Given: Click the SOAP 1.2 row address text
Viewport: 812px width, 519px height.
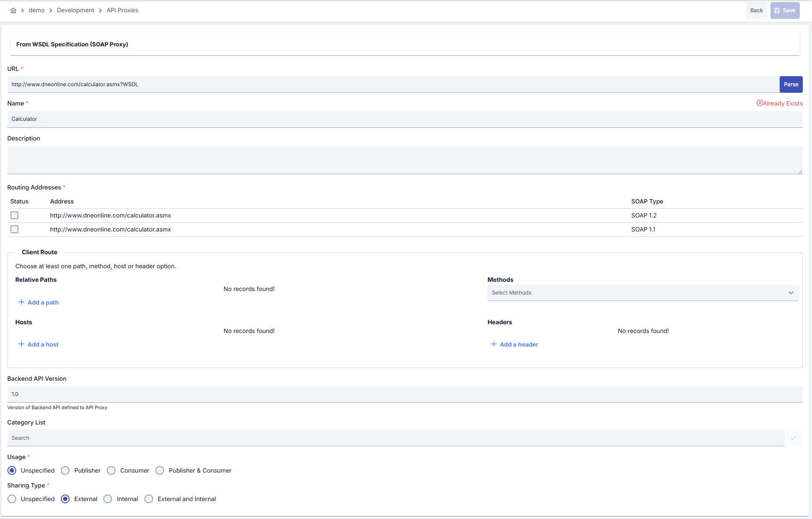Looking at the screenshot, I should pyautogui.click(x=110, y=215).
